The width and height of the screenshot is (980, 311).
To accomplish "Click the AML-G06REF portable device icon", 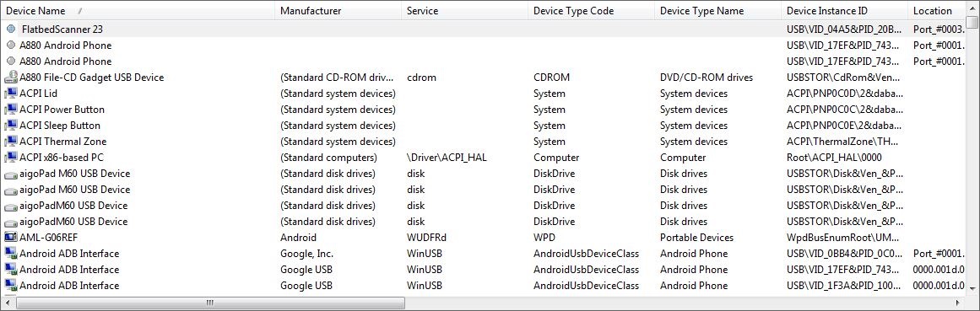I will click(x=11, y=238).
